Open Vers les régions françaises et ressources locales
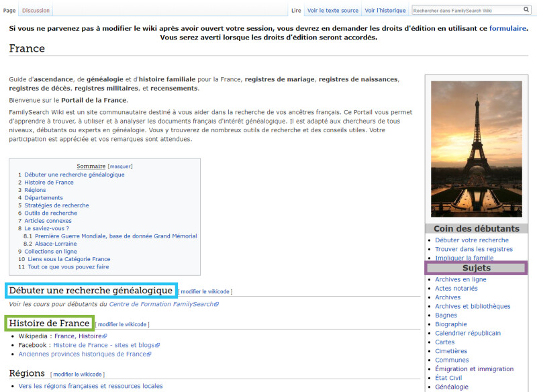 coord(91,386)
